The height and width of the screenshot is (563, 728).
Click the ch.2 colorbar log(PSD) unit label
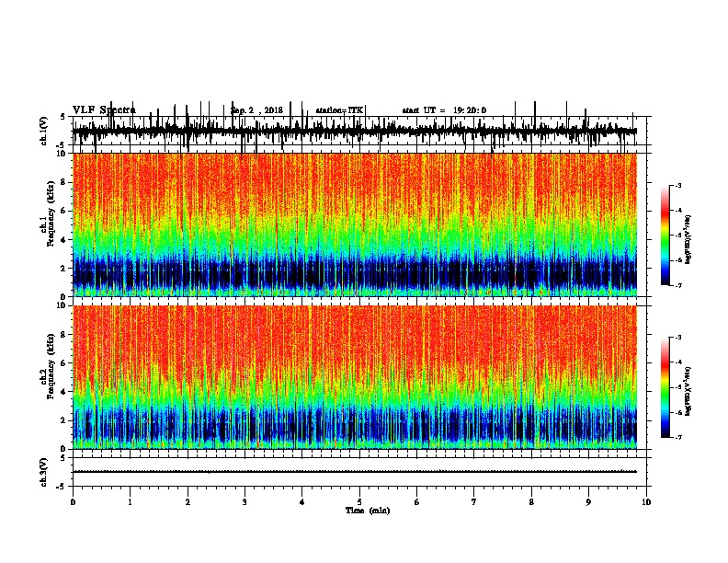tap(688, 391)
